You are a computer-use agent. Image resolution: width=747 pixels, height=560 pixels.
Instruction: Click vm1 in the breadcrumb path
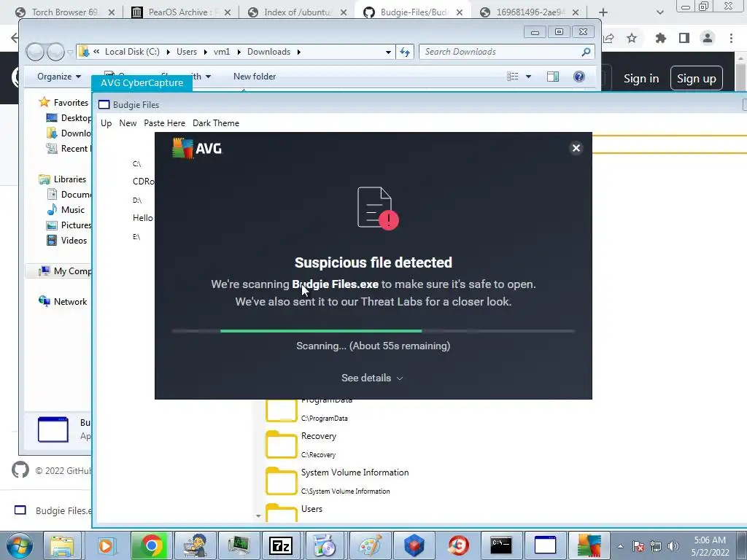(222, 52)
